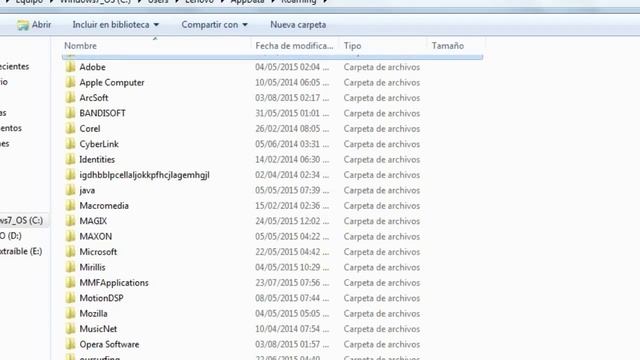Image resolution: width=640 pixels, height=360 pixels.
Task: Click date 10/04/2014 07:54 in MusicNet row
Action: [x=292, y=329]
